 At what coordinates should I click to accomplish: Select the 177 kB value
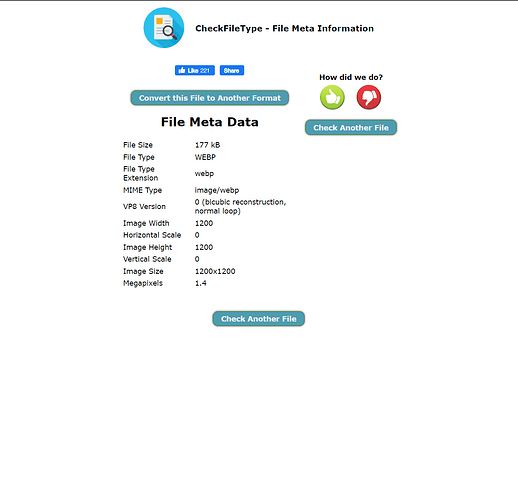[207, 145]
